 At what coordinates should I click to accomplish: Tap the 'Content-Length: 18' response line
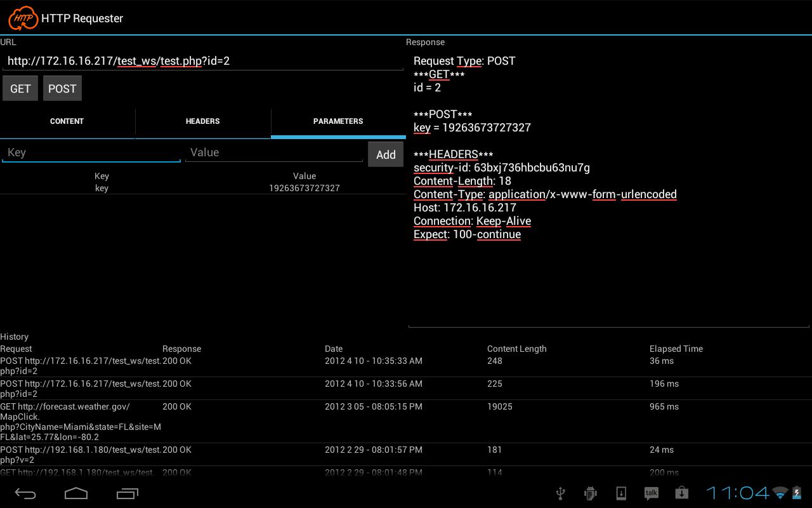(462, 181)
